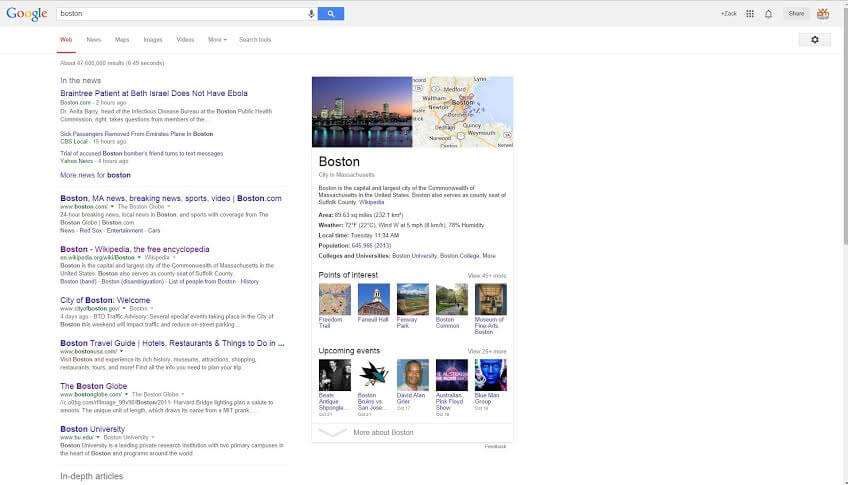Screen dimensions: 848x485
Task: Open the Boston area map thumbnail
Action: [462, 112]
